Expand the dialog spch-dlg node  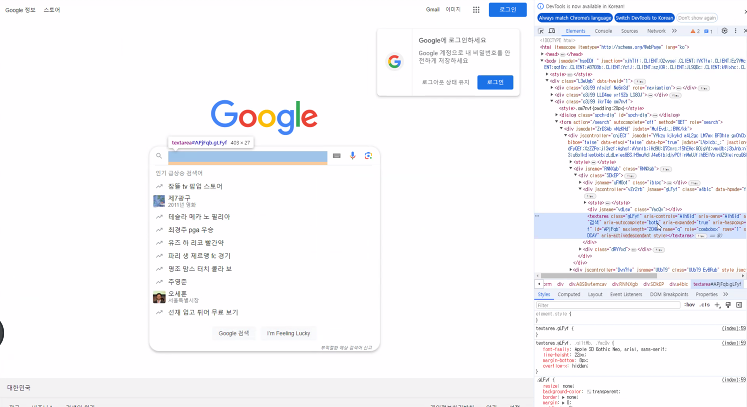click(x=556, y=115)
